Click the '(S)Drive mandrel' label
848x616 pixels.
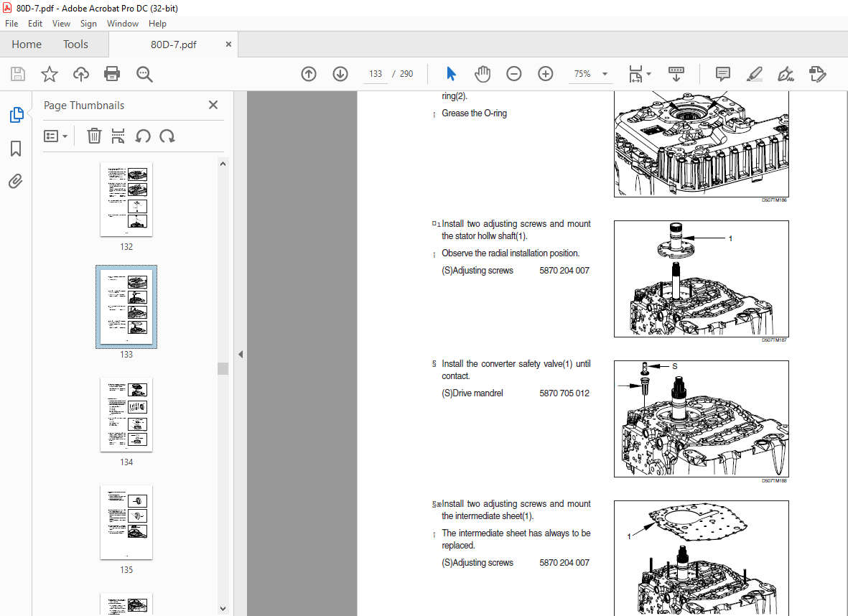point(472,393)
